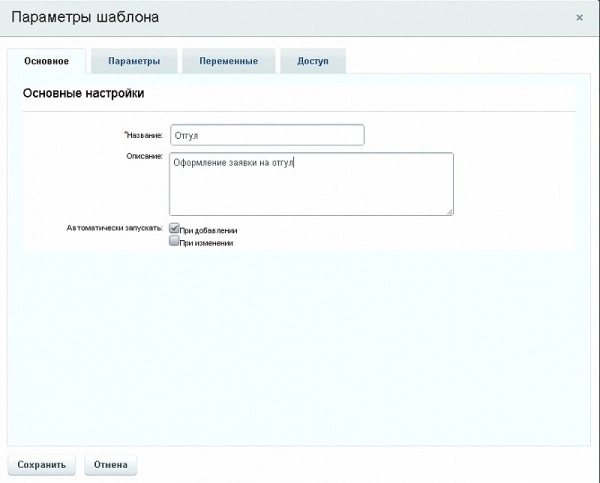Click the При изменении label text

pos(206,243)
